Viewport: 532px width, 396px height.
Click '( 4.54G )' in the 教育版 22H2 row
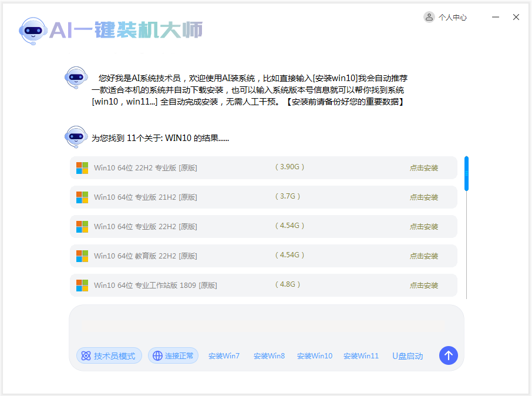[x=289, y=255]
